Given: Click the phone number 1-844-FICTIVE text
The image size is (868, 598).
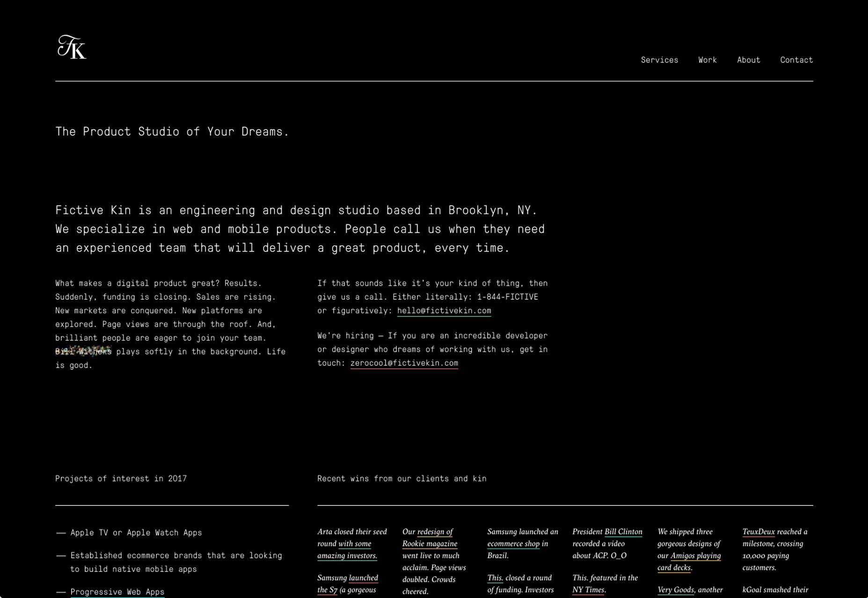Looking at the screenshot, I should click(508, 297).
